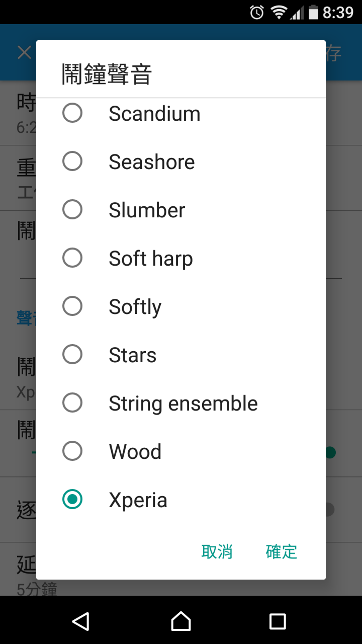Choose Stars alarm sound
362x644 pixels.
coord(181,355)
